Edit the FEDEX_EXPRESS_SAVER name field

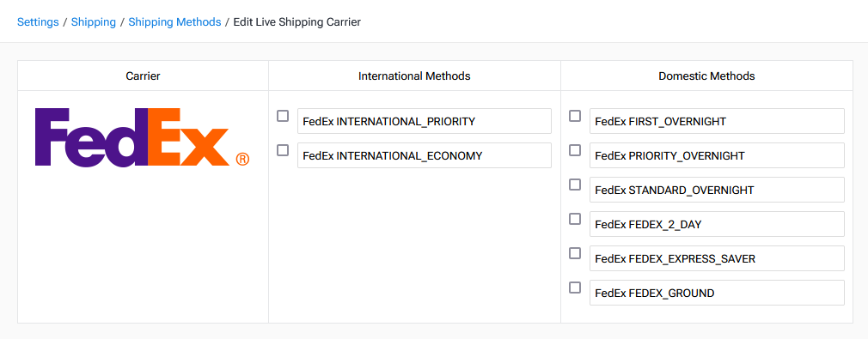tap(717, 258)
